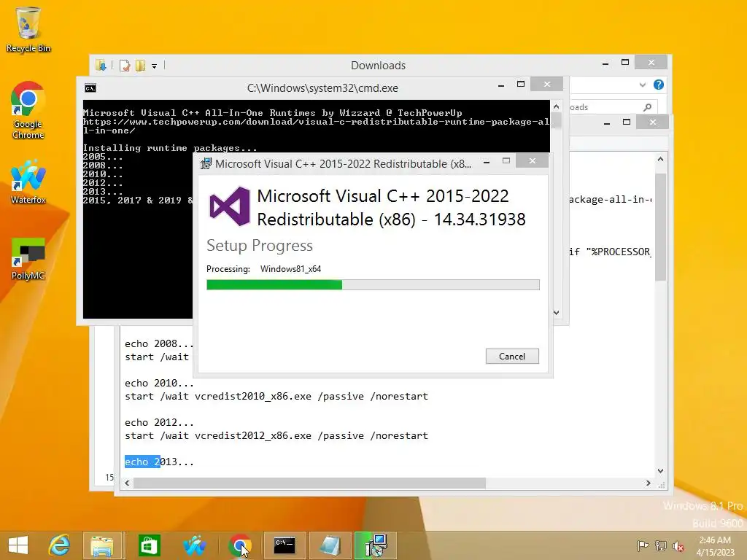Open the PollyMC desktop shortcut
This screenshot has height=560, width=747.
[28, 258]
